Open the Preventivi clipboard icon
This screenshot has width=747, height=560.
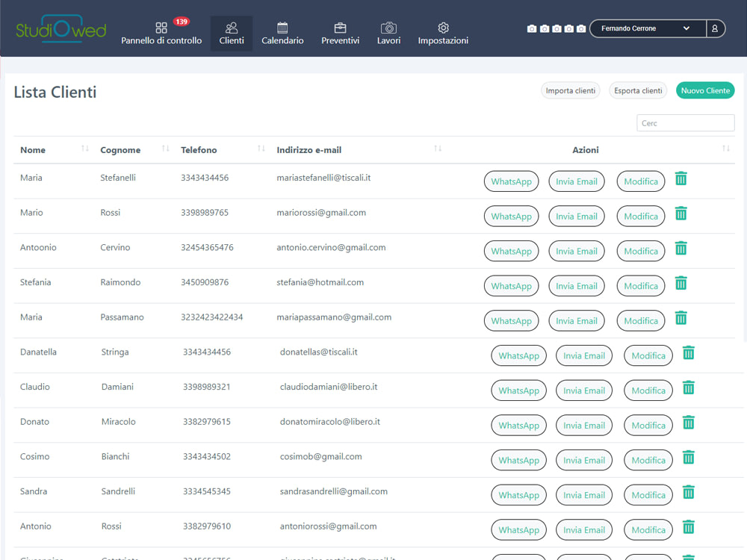pyautogui.click(x=340, y=28)
